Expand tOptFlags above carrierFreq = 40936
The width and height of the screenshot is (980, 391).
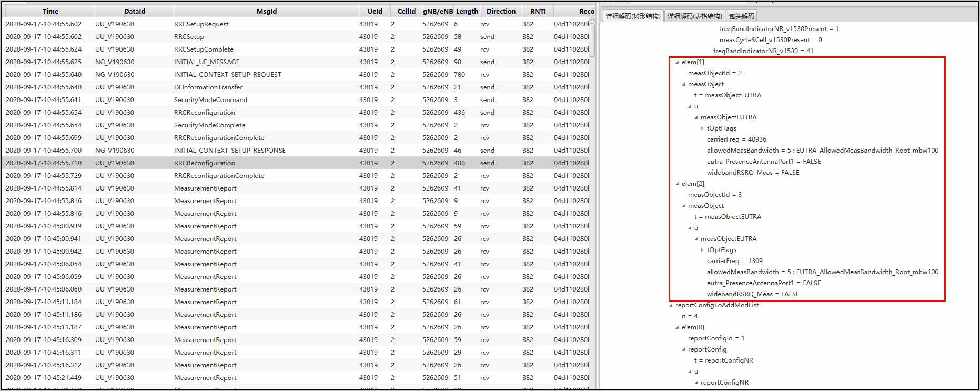(x=702, y=128)
